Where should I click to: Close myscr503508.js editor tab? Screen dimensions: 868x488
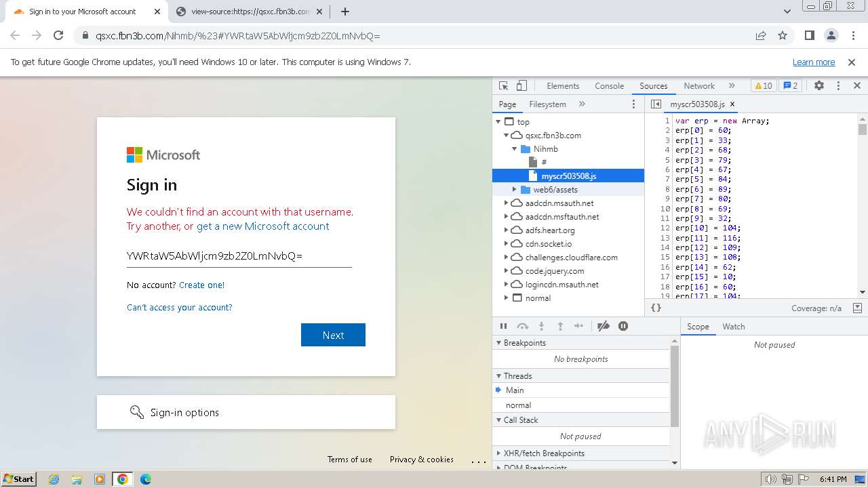pyautogui.click(x=732, y=104)
